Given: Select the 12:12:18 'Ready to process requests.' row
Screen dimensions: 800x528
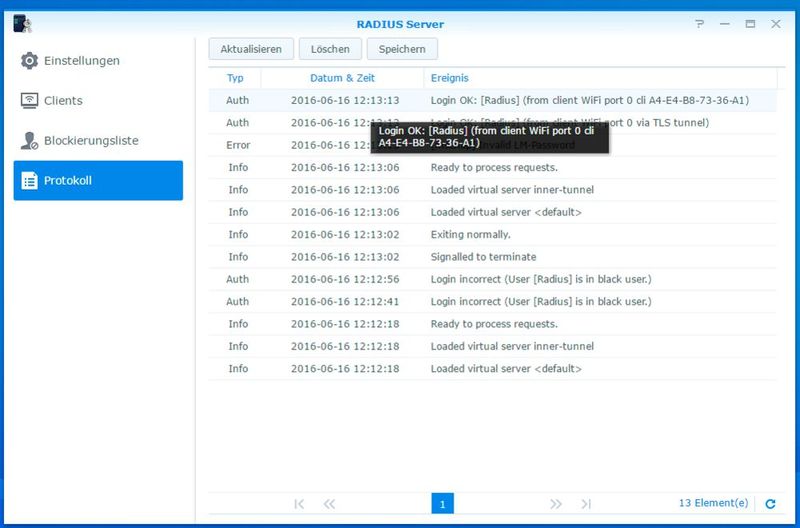Looking at the screenshot, I should tap(492, 324).
